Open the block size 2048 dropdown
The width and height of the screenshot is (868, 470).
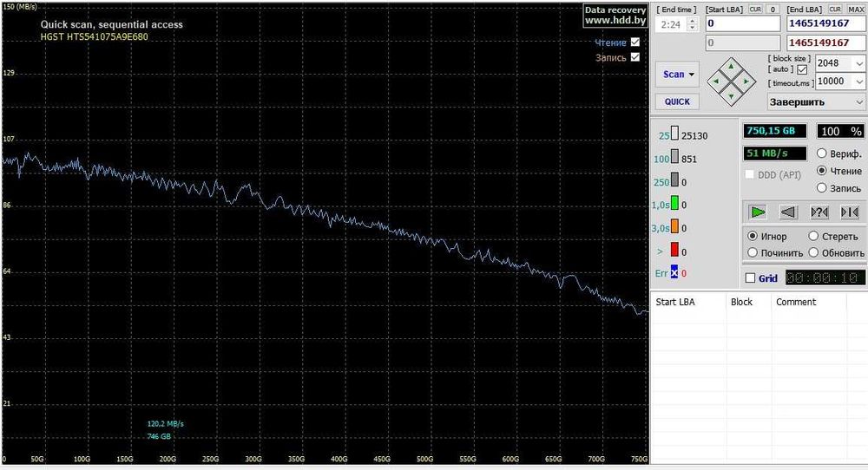click(859, 63)
